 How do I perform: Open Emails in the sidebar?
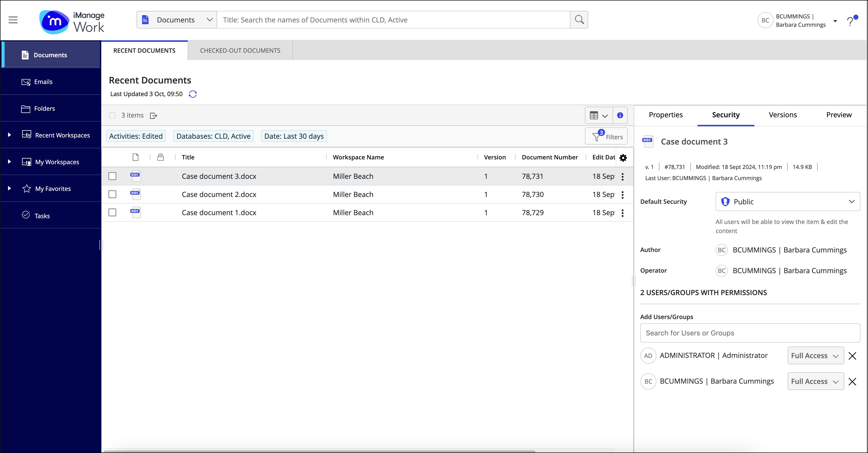point(43,82)
